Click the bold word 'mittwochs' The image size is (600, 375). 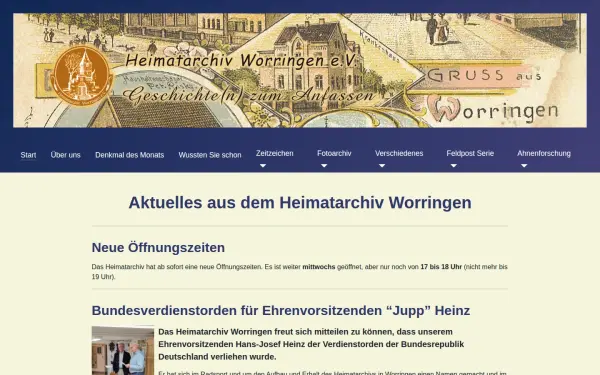point(319,267)
